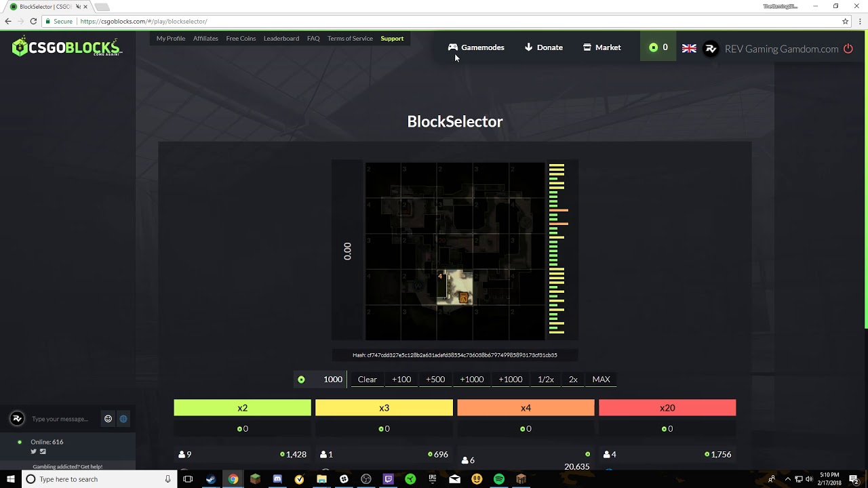Bet on the yellow x3 multiplier
The height and width of the screenshot is (488, 868).
point(384,408)
